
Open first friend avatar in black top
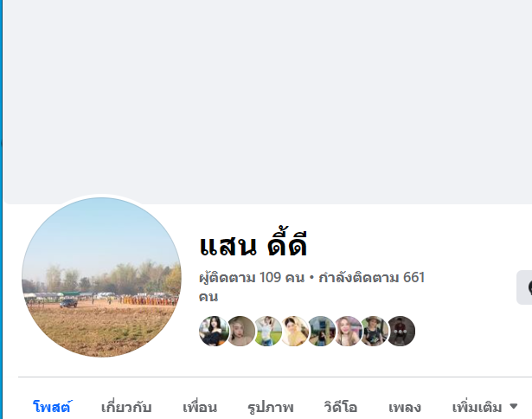214,331
